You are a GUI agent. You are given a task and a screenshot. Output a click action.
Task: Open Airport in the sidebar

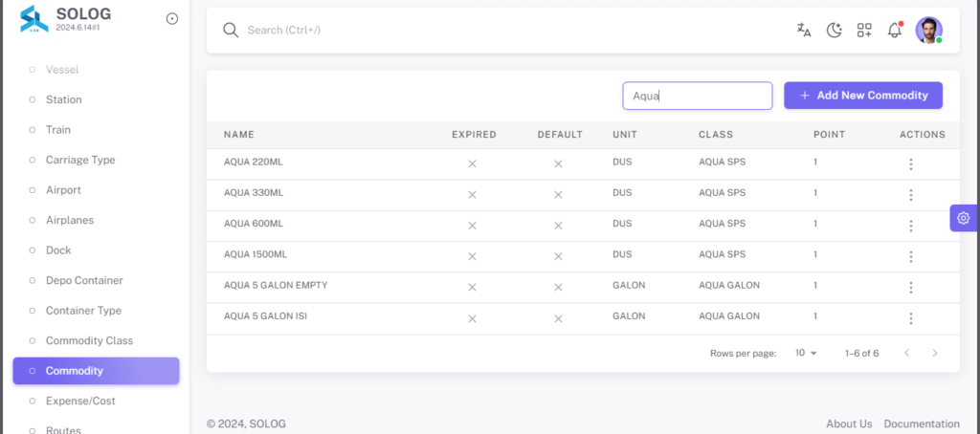[x=96, y=190]
